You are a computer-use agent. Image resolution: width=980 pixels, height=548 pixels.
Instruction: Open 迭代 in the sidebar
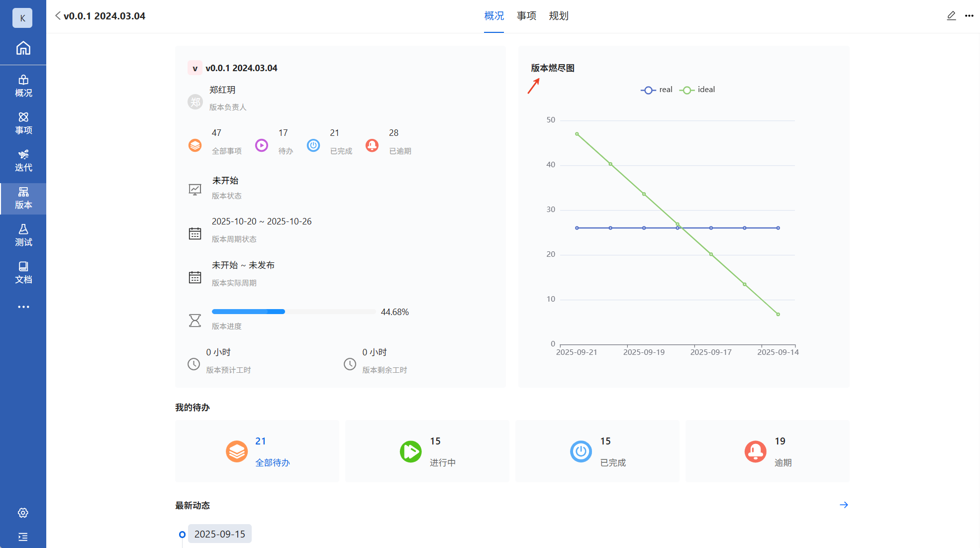pos(23,161)
